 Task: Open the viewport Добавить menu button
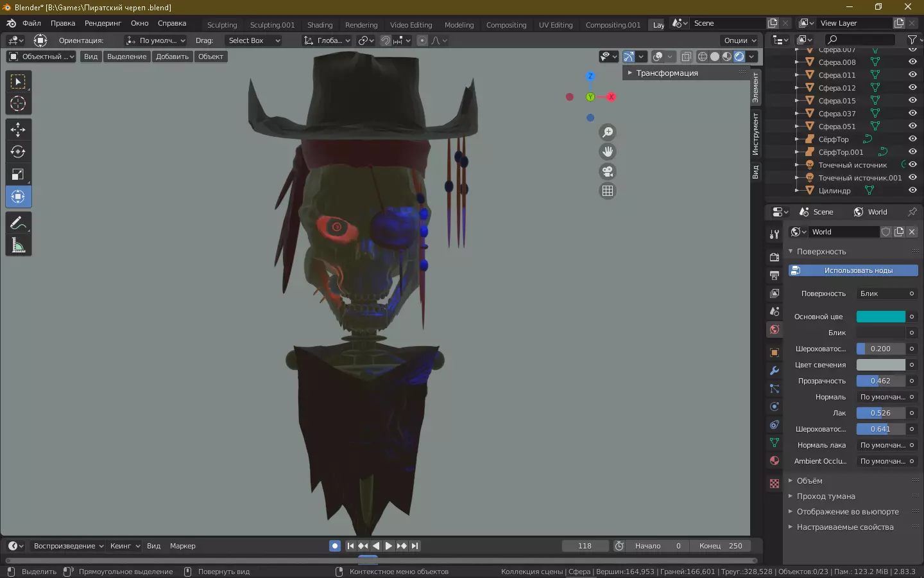[172, 57]
